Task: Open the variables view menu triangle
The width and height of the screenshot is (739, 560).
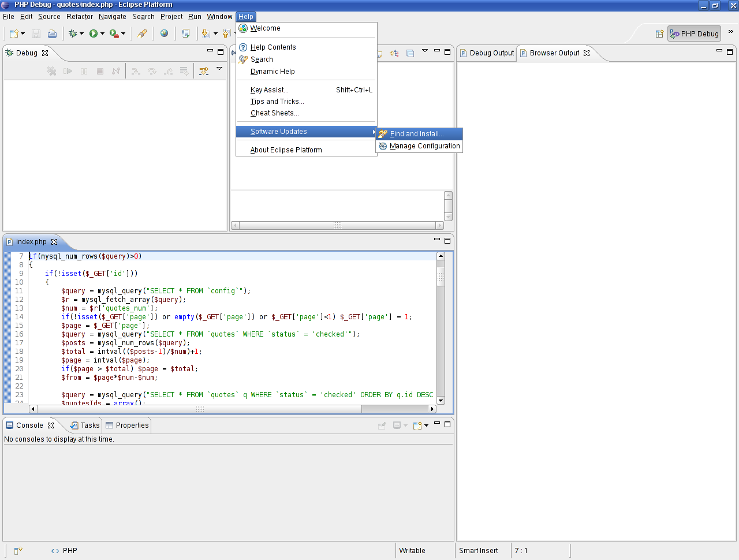Action: [x=425, y=51]
